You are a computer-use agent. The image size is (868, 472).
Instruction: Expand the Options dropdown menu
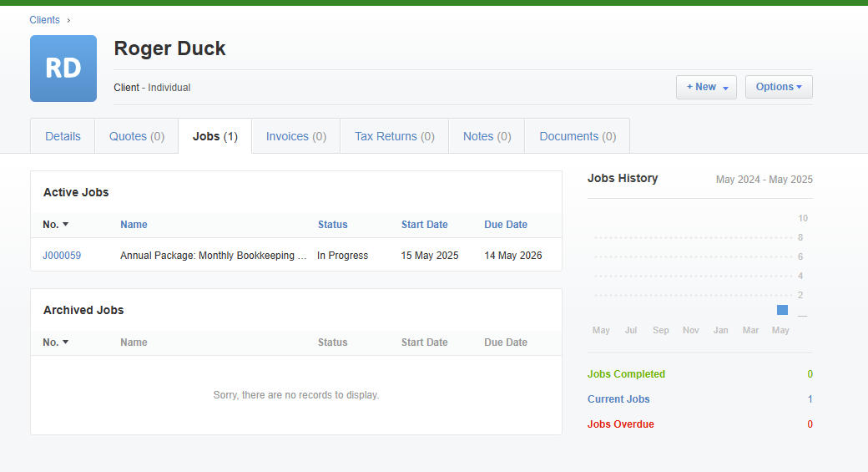pyautogui.click(x=778, y=87)
